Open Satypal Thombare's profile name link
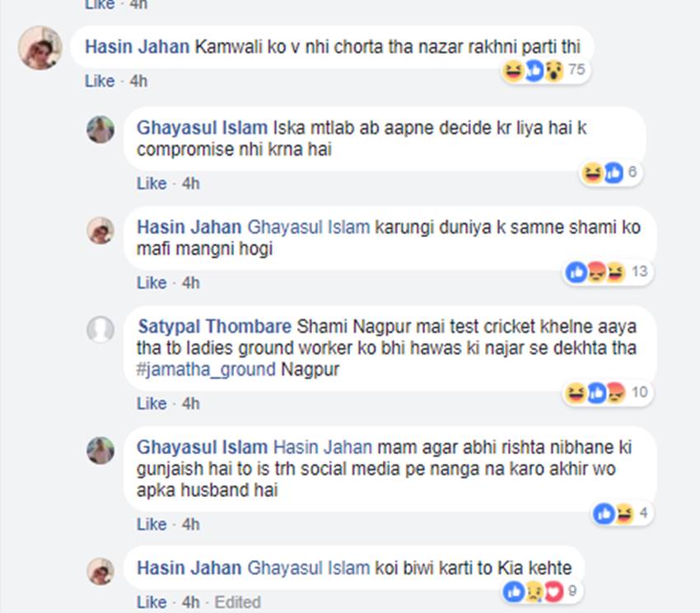700x613 pixels. tap(214, 327)
